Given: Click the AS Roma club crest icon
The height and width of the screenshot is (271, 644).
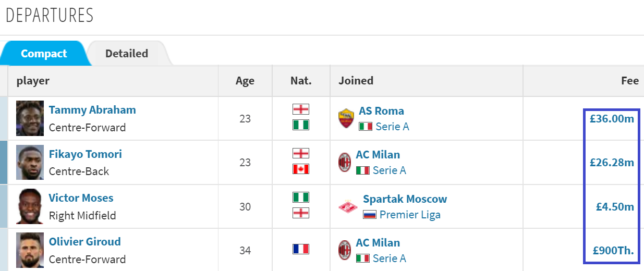Looking at the screenshot, I should click(346, 118).
